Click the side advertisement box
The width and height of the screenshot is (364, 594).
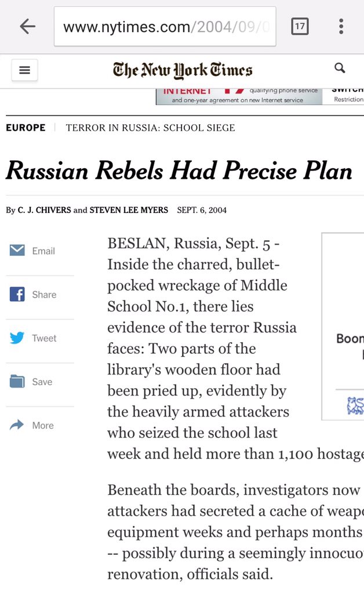pyautogui.click(x=343, y=326)
